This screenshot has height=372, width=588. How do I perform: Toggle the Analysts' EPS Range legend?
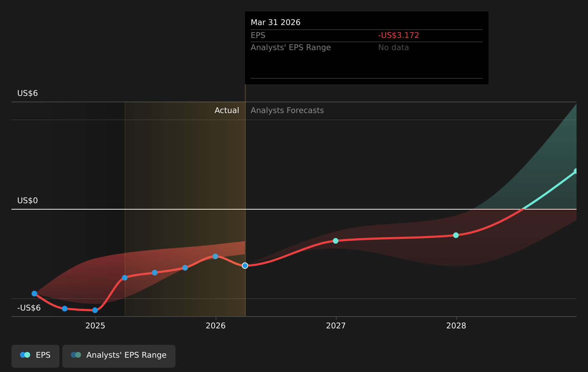pos(119,356)
